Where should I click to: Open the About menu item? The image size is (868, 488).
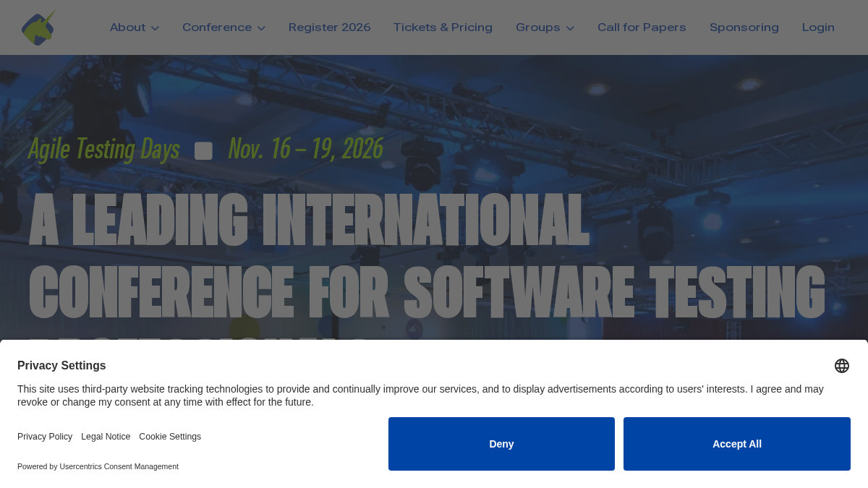[x=127, y=27]
